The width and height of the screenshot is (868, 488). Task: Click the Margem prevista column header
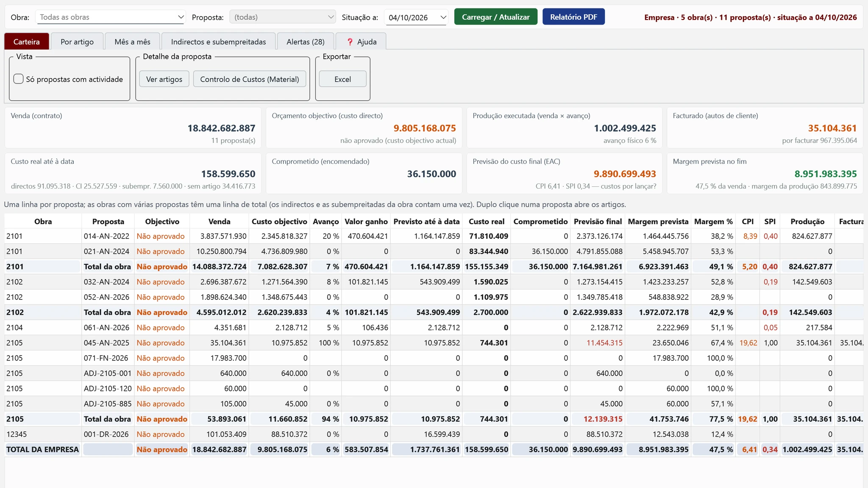[x=658, y=222]
